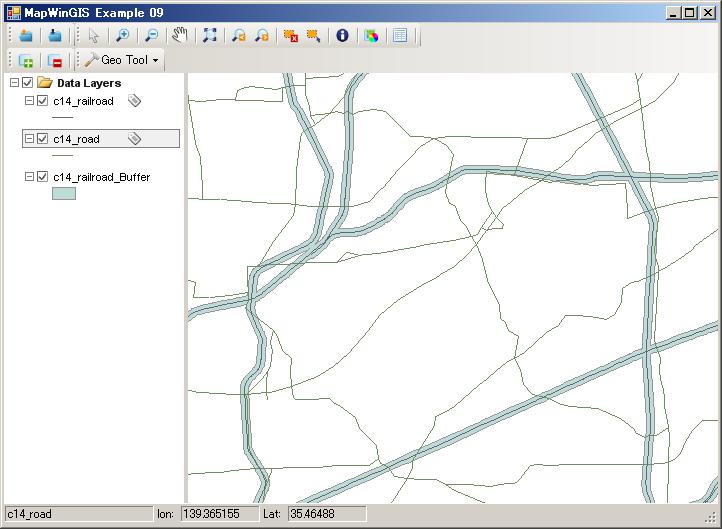The height and width of the screenshot is (529, 722).
Task: Hide the c14_railroad_Buffer layer via checkbox
Action: click(x=43, y=177)
